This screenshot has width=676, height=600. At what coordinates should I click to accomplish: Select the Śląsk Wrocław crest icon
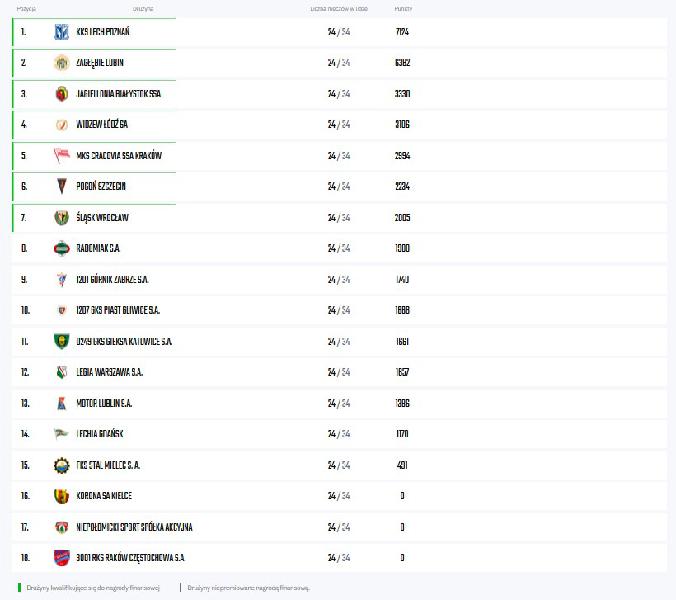pos(61,218)
